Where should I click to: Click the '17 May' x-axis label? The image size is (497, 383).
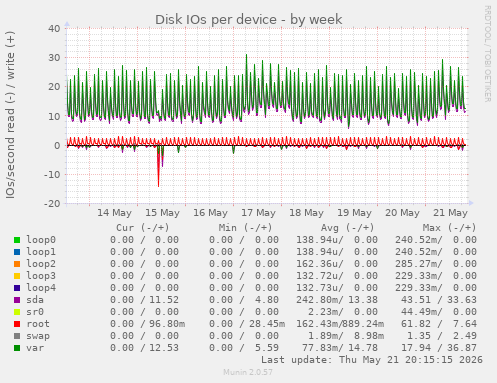click(258, 213)
